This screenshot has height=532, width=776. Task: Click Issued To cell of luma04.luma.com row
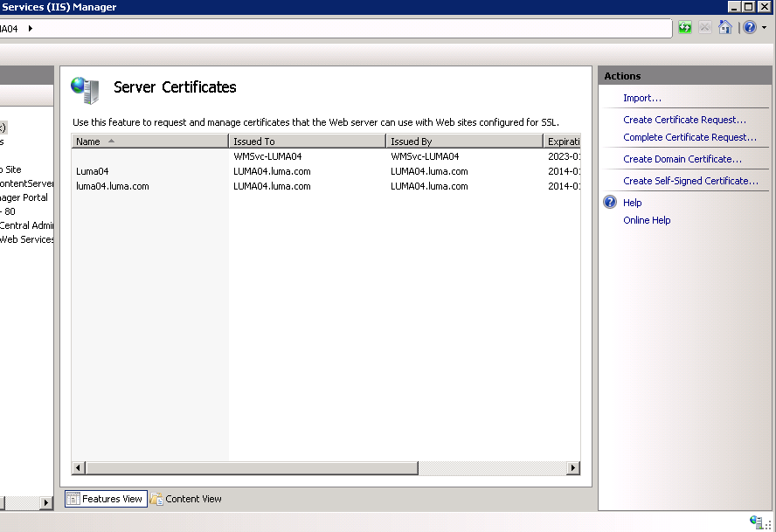(272, 186)
